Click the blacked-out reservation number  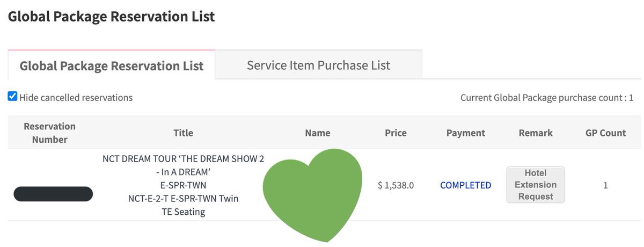click(53, 194)
